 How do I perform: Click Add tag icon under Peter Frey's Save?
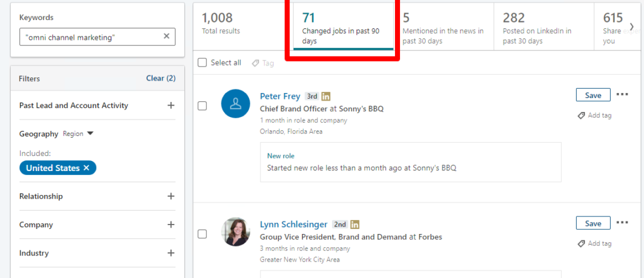click(581, 116)
